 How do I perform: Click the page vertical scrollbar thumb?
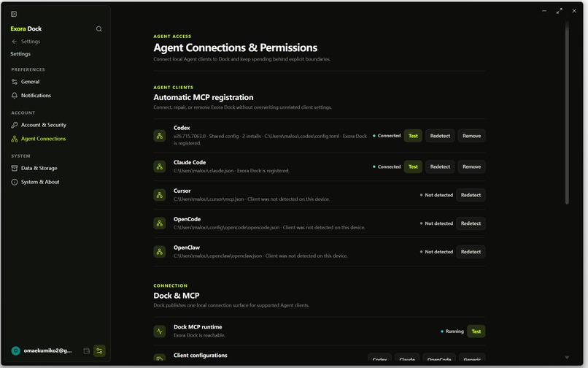567,112
